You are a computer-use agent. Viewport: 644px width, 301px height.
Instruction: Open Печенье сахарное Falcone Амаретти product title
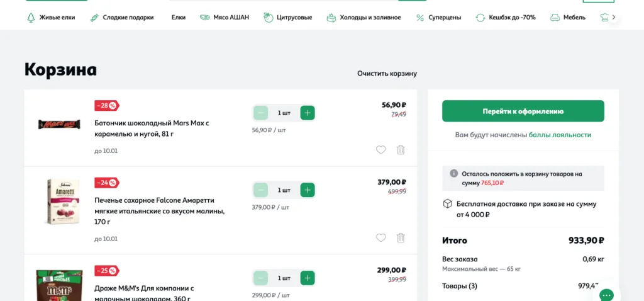tap(159, 211)
